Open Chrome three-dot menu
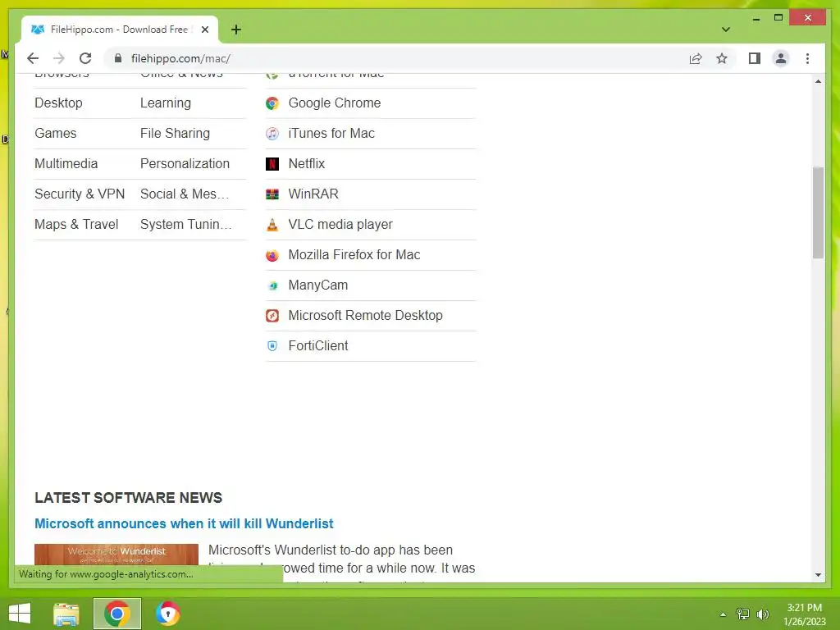This screenshot has width=840, height=630. (807, 58)
